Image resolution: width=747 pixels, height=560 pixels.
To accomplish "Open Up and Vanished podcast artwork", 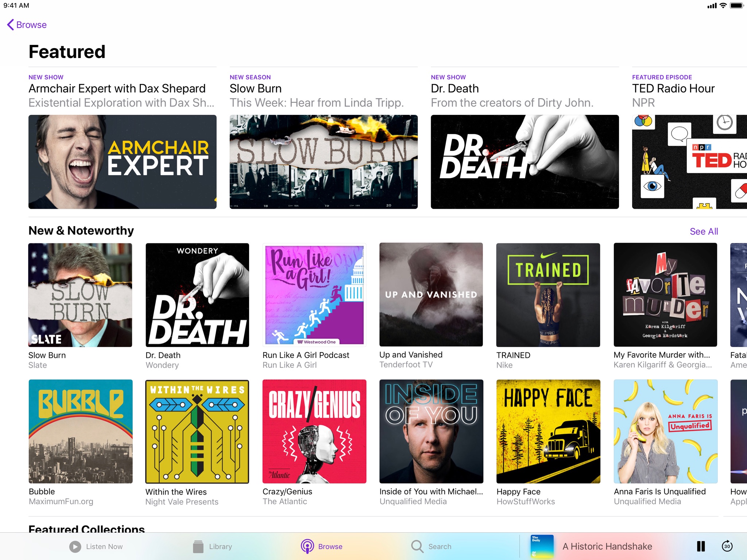I will tap(431, 294).
